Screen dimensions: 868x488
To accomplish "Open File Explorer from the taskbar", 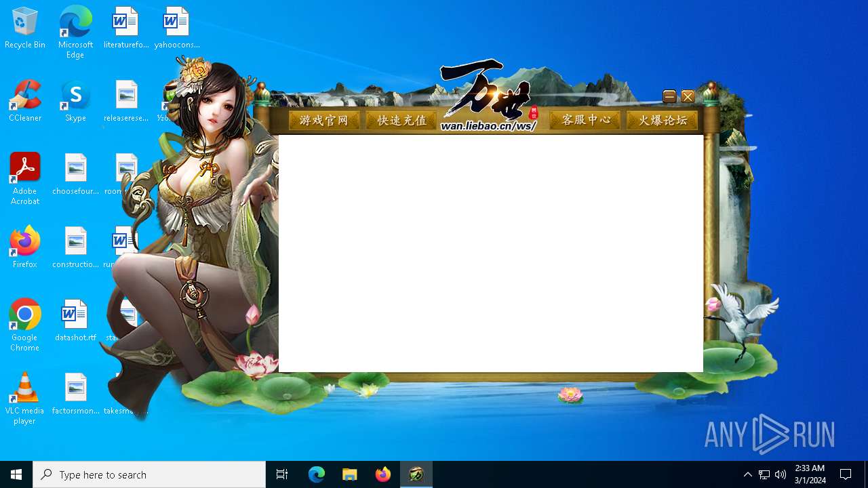I will [x=350, y=474].
